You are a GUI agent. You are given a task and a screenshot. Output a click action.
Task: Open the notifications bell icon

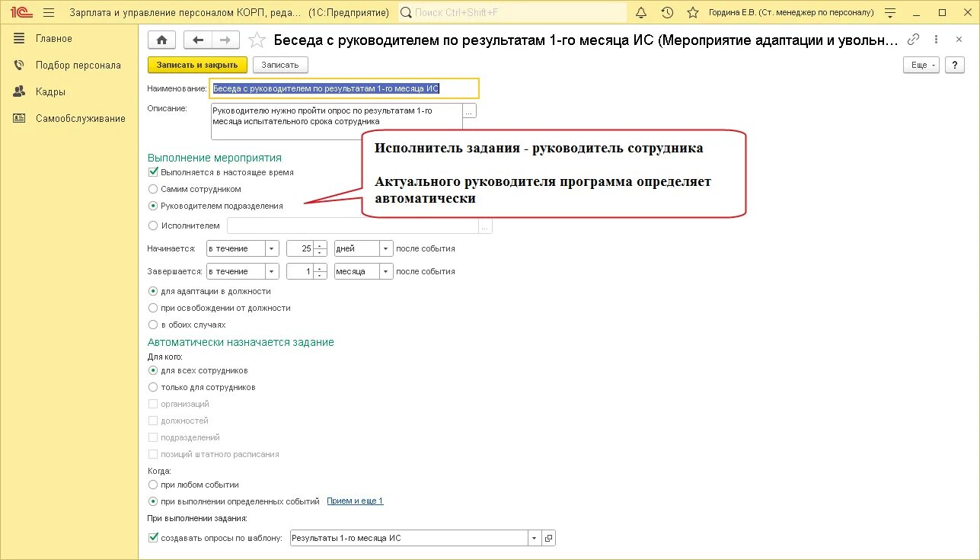641,13
